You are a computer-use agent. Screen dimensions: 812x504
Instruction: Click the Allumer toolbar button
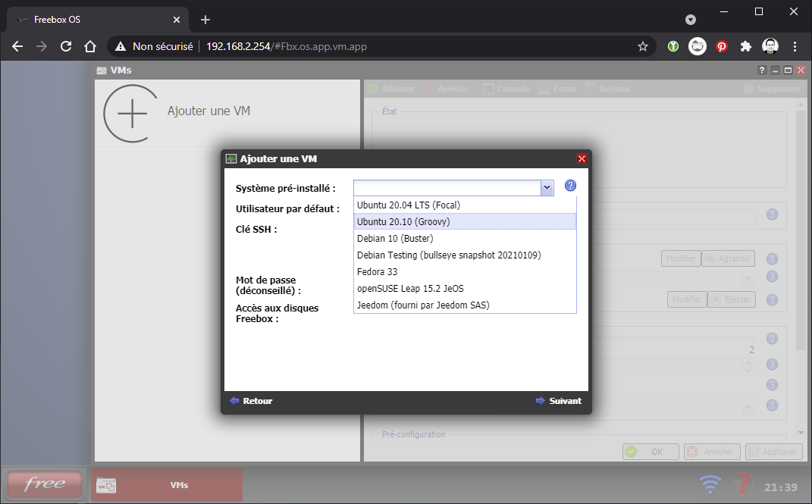click(x=391, y=89)
